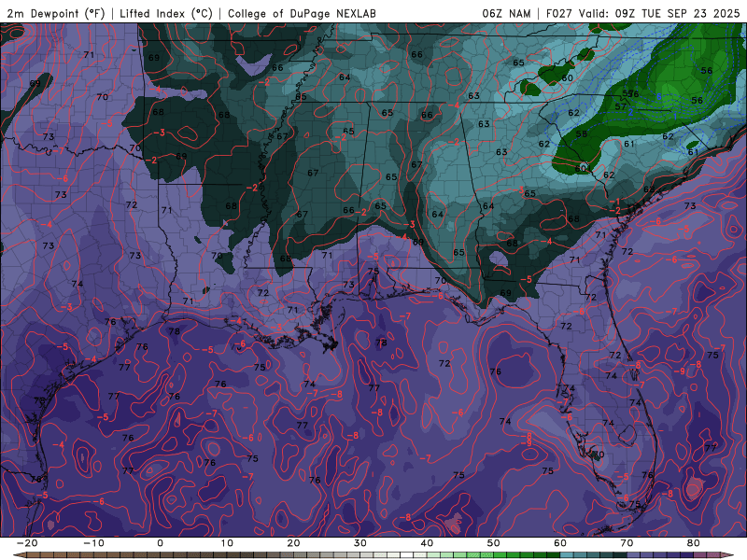Screen dimensions: 747x560
Task: Click the 20 label on the color scale
Action: coord(293,543)
